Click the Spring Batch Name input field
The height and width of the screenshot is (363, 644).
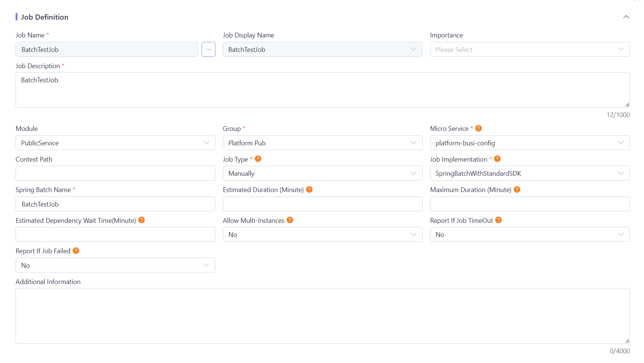(x=115, y=204)
